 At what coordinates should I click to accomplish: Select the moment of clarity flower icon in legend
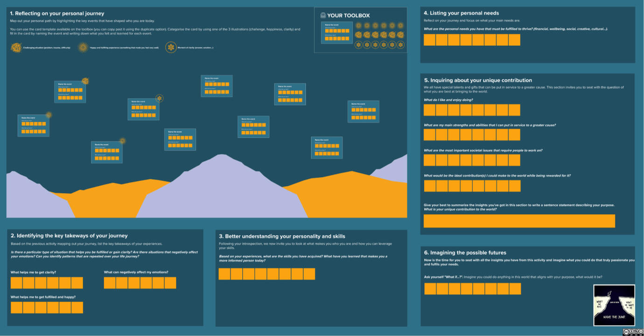click(x=171, y=47)
